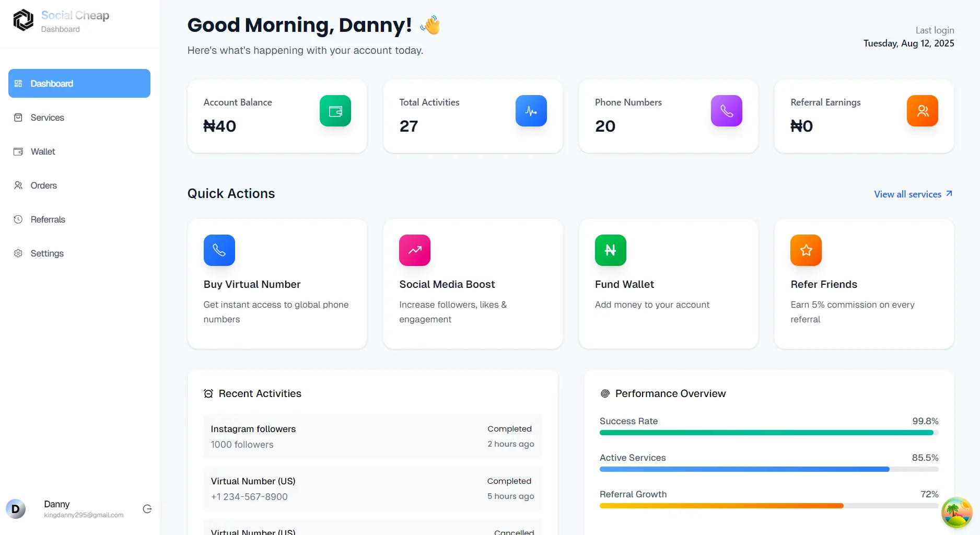
Task: Navigate to Orders in the sidebar
Action: tap(43, 185)
